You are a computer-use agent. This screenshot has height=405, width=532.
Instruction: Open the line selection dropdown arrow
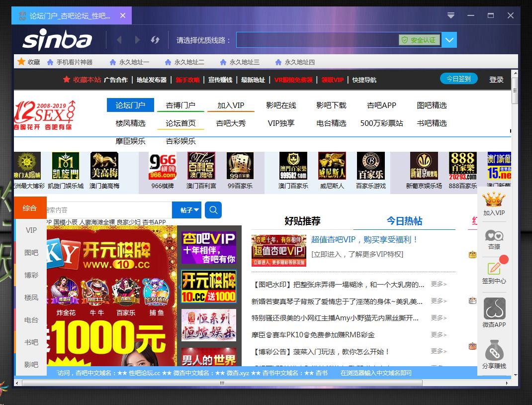[x=449, y=40]
